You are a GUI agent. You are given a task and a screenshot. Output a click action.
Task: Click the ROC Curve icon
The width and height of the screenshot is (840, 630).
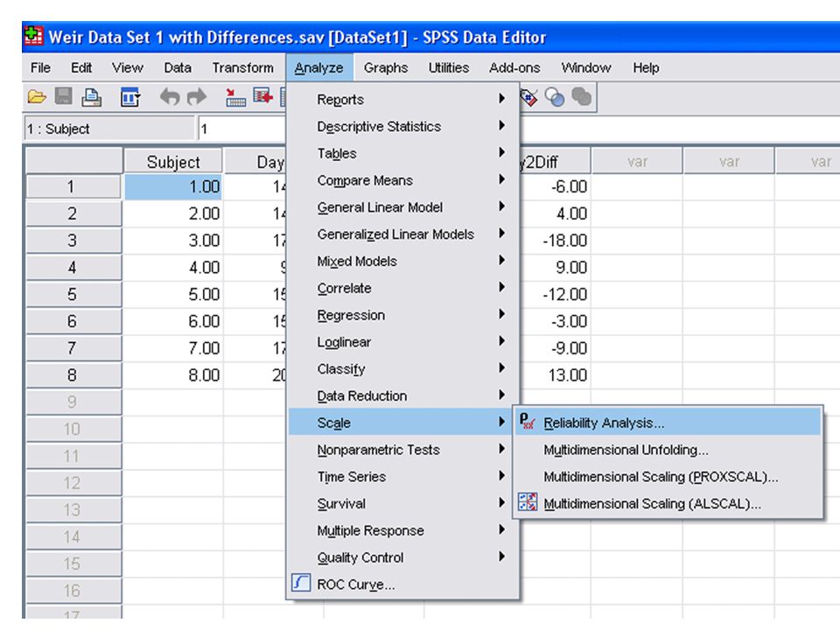pyautogui.click(x=301, y=583)
